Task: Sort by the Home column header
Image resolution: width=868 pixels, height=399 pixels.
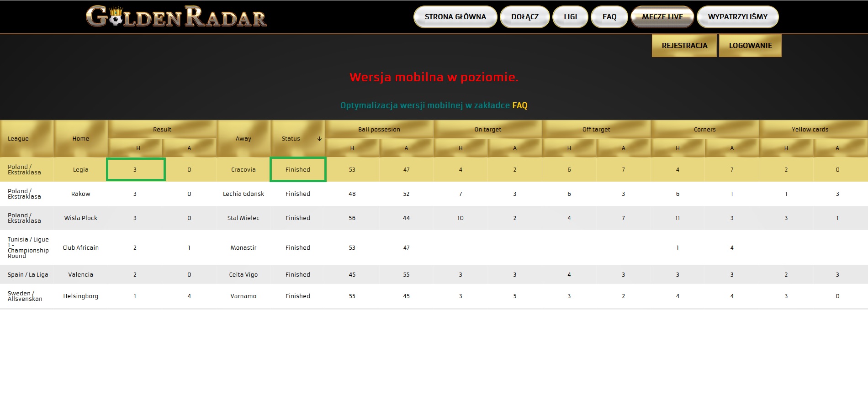Action: pos(81,139)
